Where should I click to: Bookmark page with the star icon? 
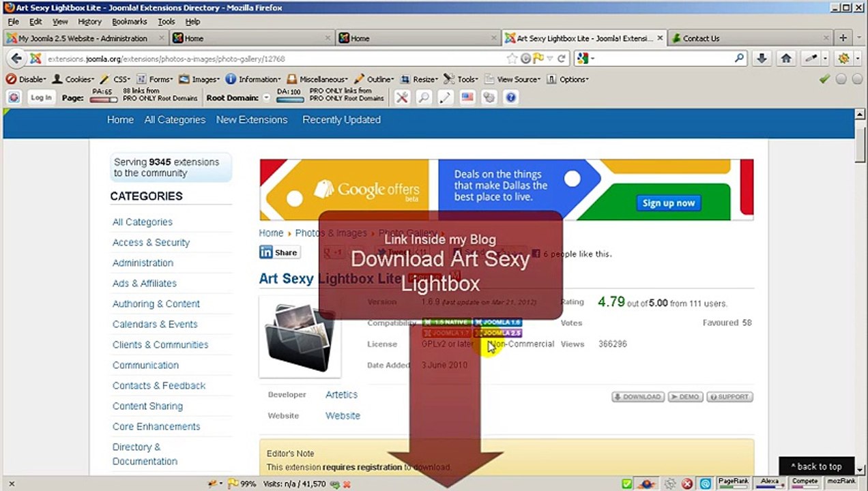click(512, 59)
